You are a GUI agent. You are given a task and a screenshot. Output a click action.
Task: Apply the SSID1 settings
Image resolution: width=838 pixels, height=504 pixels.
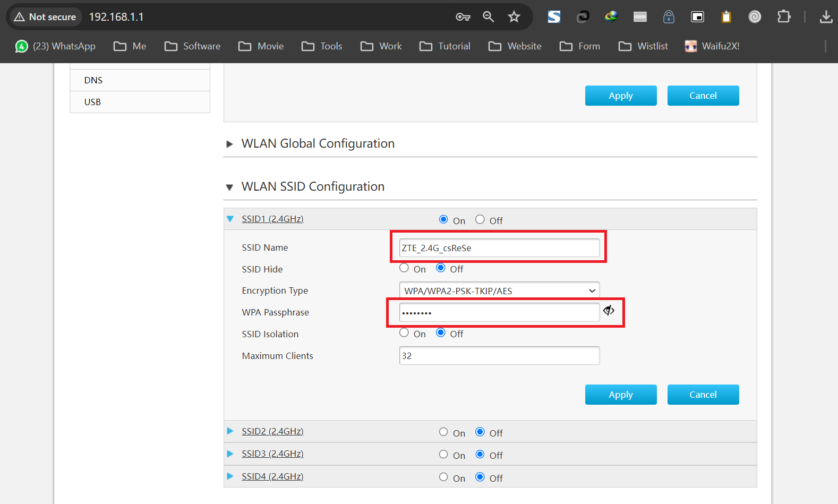621,395
